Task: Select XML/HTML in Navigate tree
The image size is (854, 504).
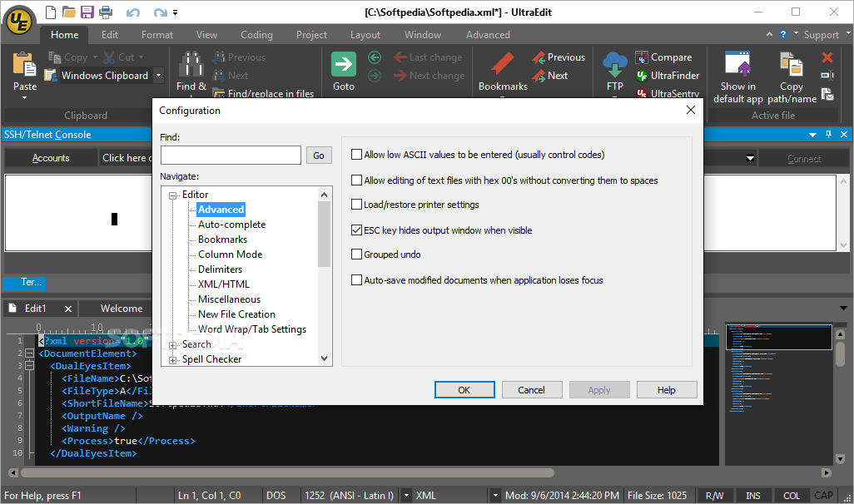Action: coord(224,284)
